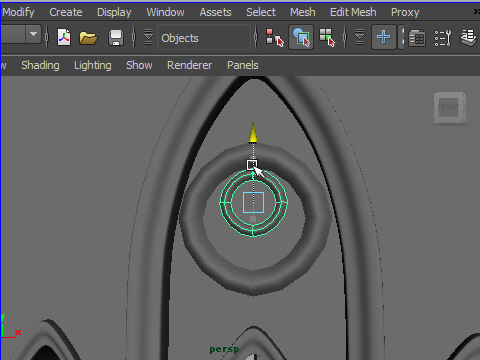This screenshot has height=360, width=480.
Task: Open the Mesh menu
Action: (302, 12)
